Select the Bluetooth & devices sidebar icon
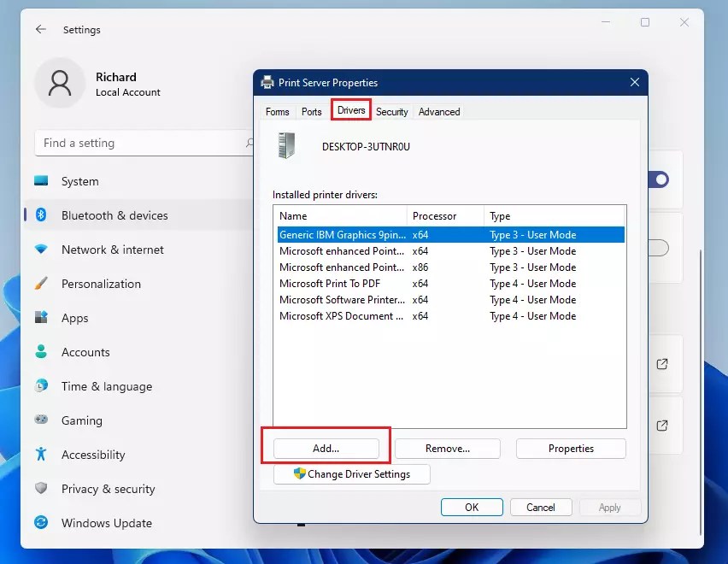Viewport: 728px width, 564px height. 40,215
